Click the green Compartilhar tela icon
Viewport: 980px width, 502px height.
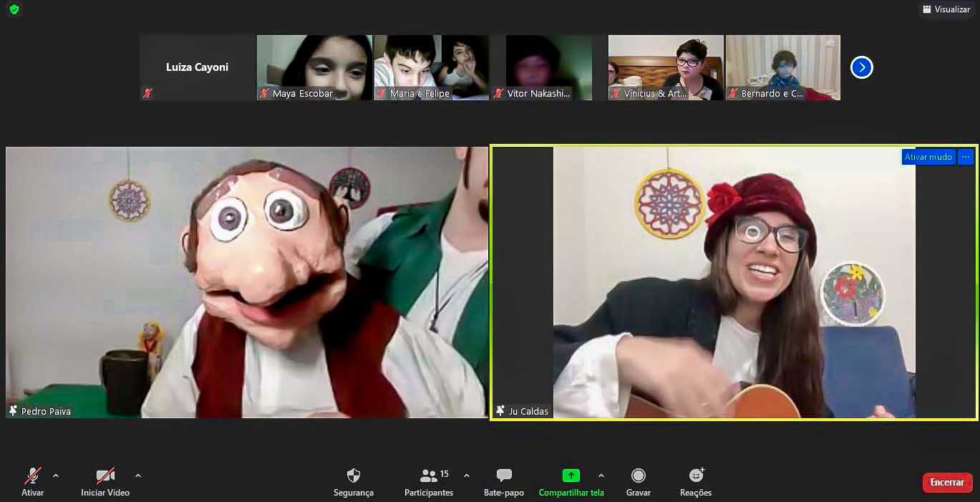pos(571,476)
